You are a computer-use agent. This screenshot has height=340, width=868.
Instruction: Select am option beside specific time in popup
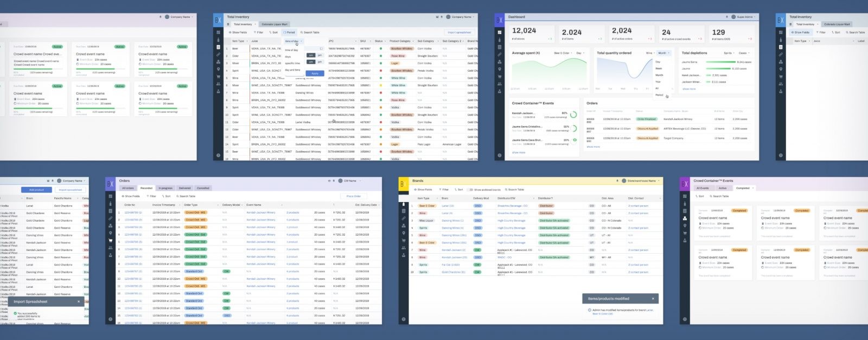[x=311, y=62]
